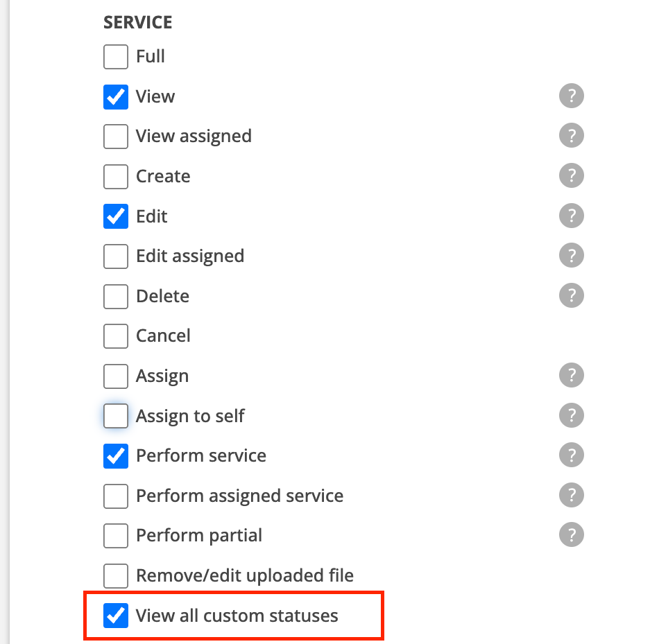The image size is (650, 644).
Task: Toggle the Perform assigned service checkbox
Action: click(116, 496)
